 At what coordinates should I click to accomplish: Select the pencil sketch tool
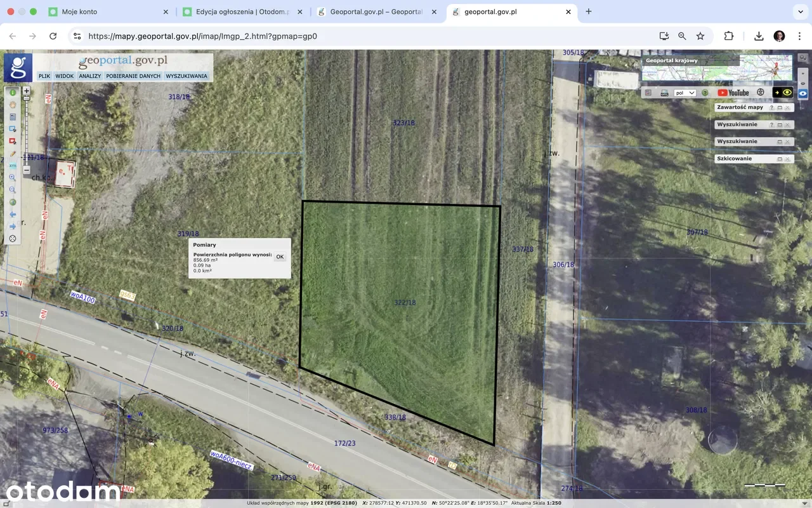[x=13, y=154]
